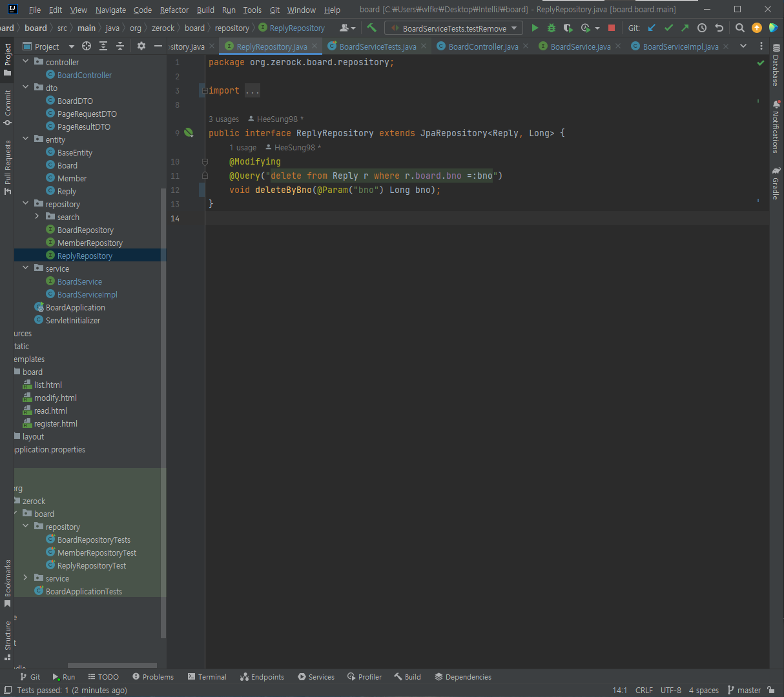
Task: Open editor tabs more options menu
Action: (761, 46)
